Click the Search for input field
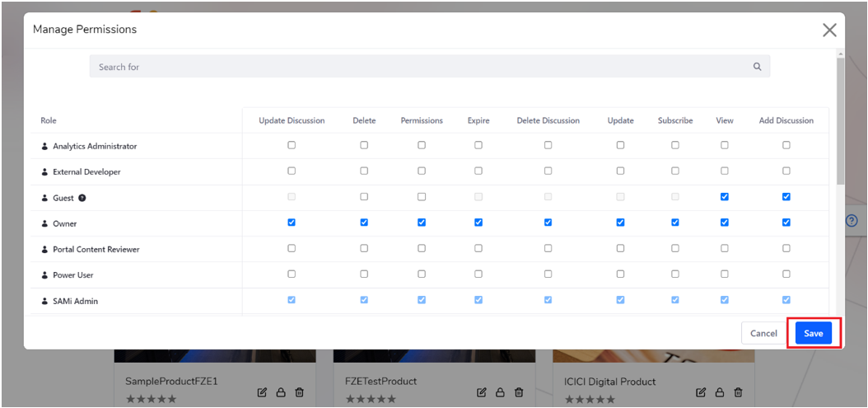This screenshot has width=868, height=408. click(430, 67)
